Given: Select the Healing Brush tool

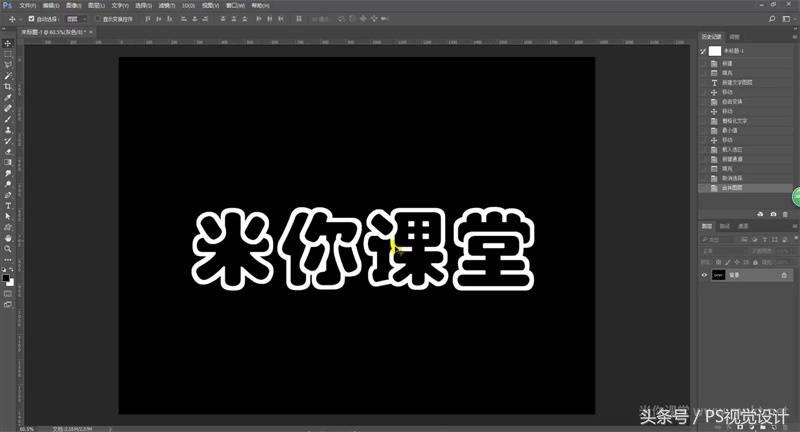Looking at the screenshot, I should point(8,108).
